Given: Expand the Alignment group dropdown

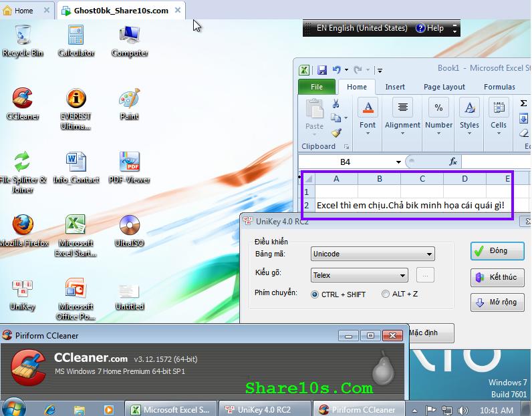Looking at the screenshot, I should pyautogui.click(x=402, y=134).
